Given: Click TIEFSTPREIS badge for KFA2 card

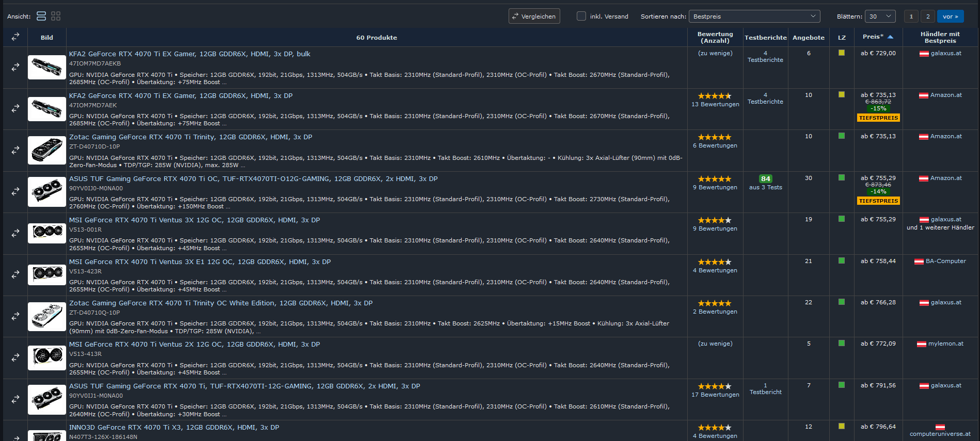Looking at the screenshot, I should click(878, 118).
